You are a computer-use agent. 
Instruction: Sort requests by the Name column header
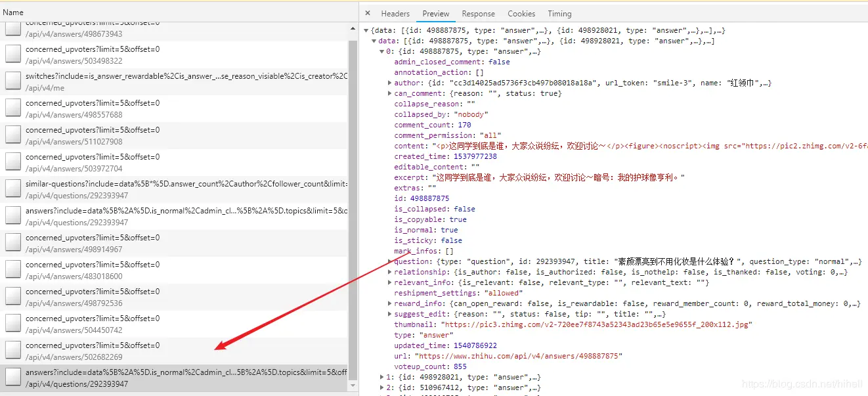pyautogui.click(x=13, y=12)
